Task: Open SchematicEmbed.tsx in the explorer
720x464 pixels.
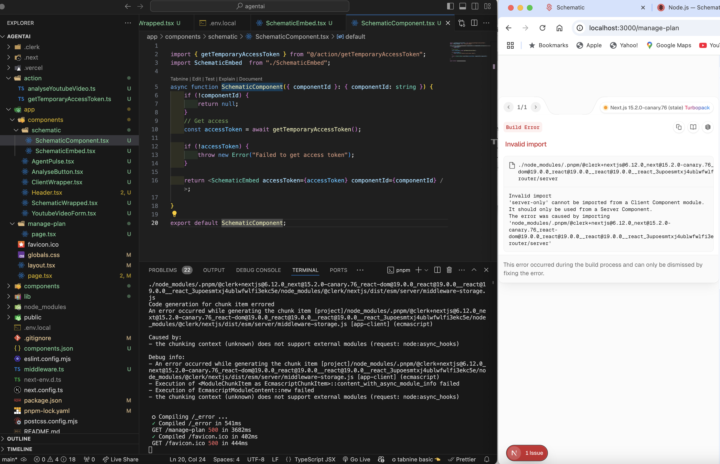Action: [x=65, y=151]
